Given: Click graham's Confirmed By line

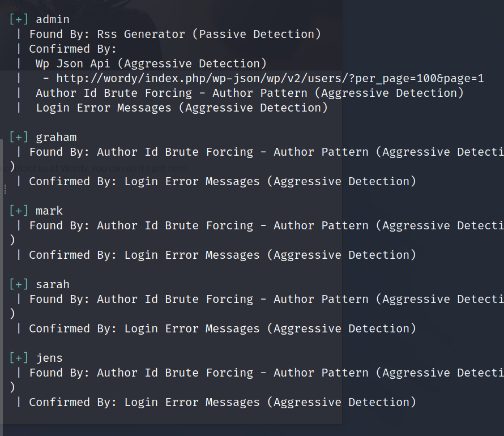Looking at the screenshot, I should pyautogui.click(x=222, y=181).
